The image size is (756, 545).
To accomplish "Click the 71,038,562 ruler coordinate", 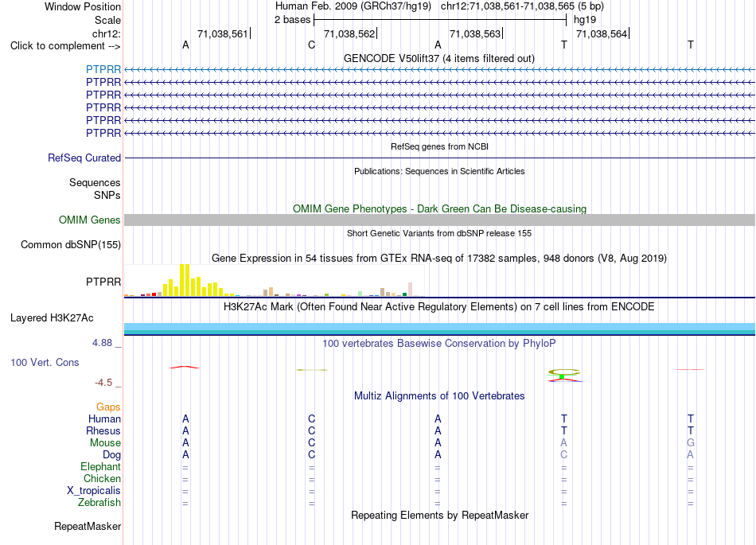I will 349,33.
